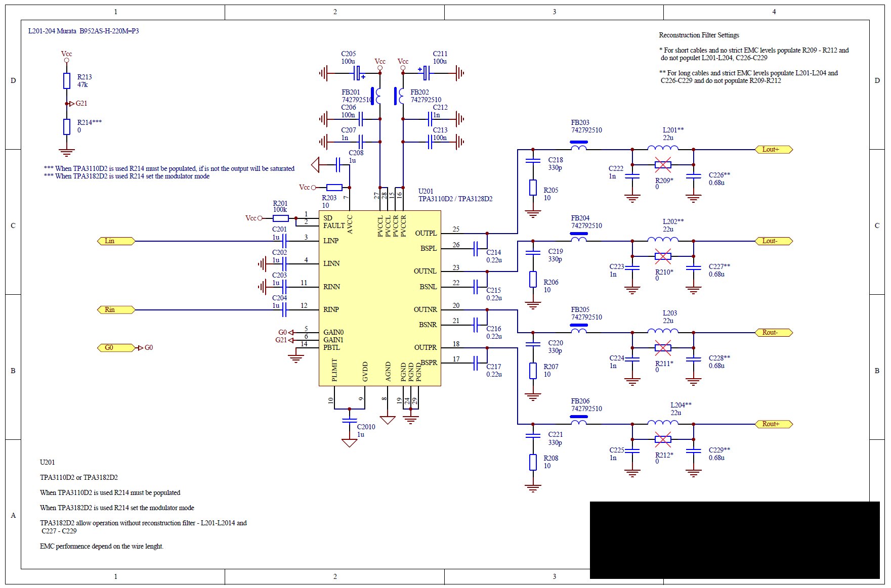This screenshot has height=588, width=891.
Task: Click the 'R214***' designator text
Action: (x=90, y=123)
